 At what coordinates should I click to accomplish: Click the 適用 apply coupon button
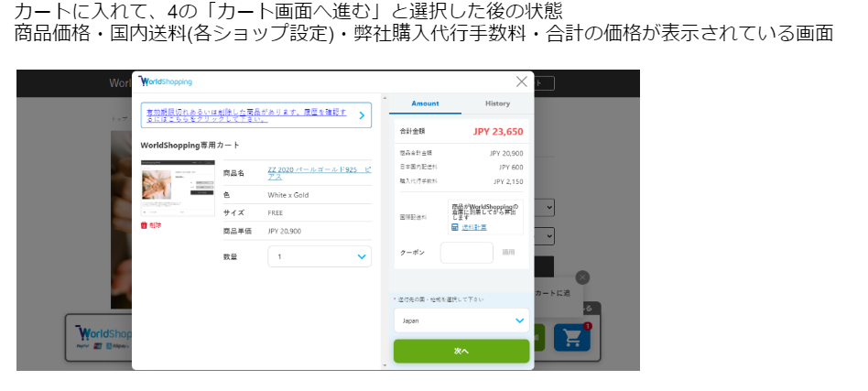(508, 253)
